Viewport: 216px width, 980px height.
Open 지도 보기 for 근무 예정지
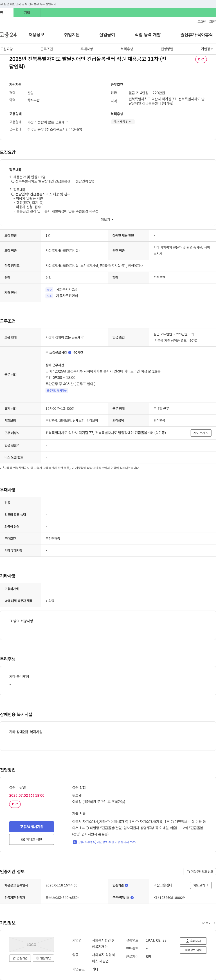point(201,433)
